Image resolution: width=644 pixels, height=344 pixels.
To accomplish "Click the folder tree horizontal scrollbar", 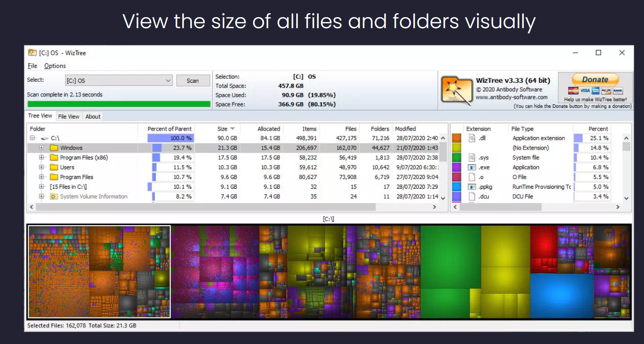I will (206, 207).
